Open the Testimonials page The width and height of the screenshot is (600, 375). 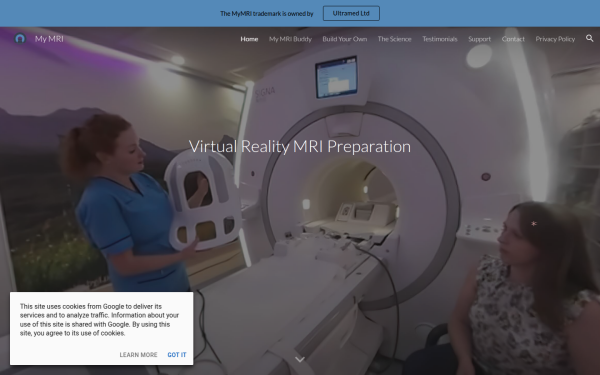440,39
